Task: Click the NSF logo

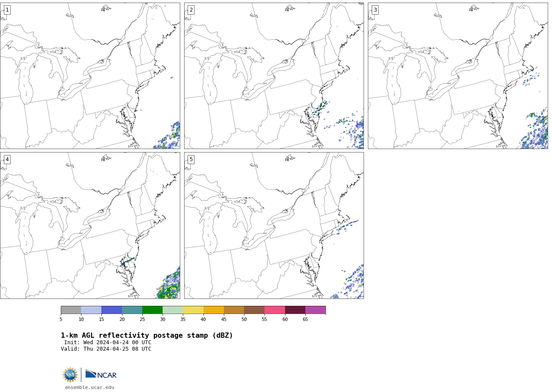Action: pos(70,375)
